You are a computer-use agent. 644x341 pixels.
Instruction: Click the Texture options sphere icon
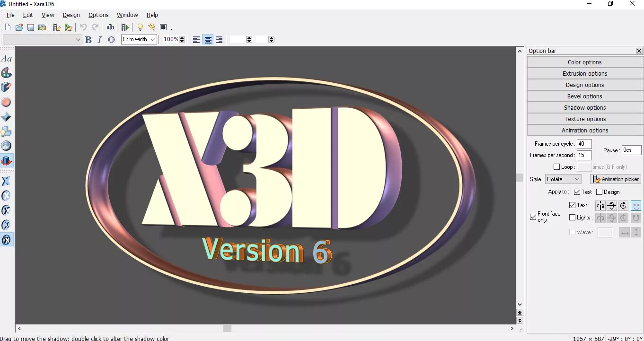pyautogui.click(x=6, y=146)
